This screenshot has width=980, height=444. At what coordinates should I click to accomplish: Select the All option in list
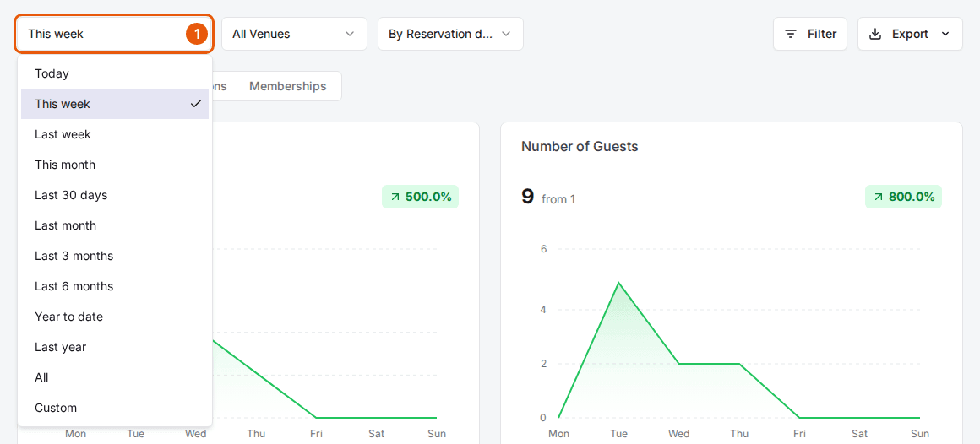click(115, 377)
